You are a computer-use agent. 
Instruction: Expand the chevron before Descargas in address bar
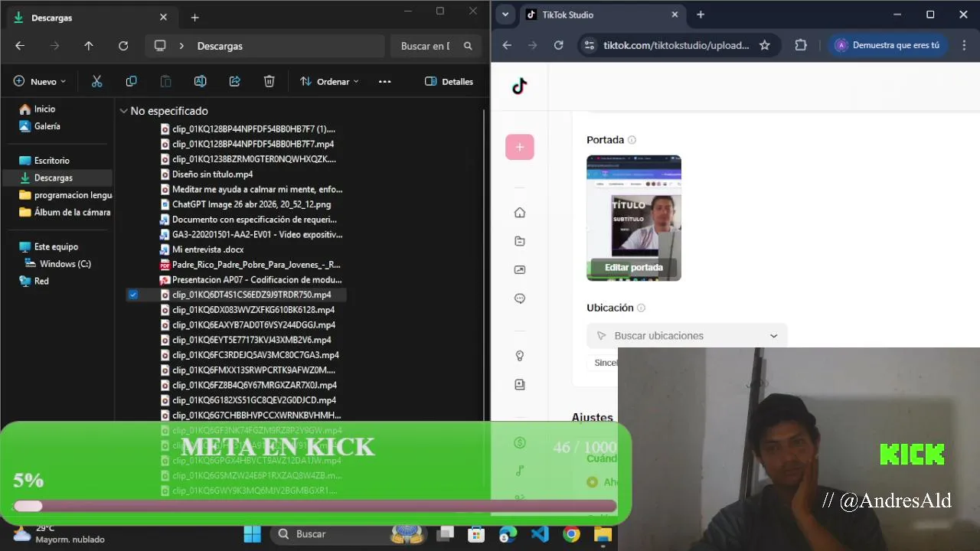click(181, 46)
